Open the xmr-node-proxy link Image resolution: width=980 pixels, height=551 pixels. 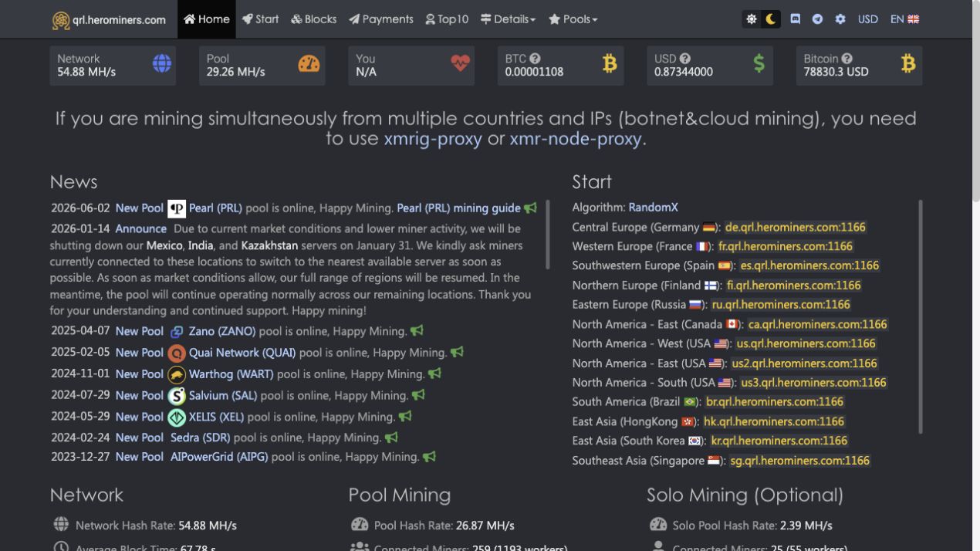(575, 139)
